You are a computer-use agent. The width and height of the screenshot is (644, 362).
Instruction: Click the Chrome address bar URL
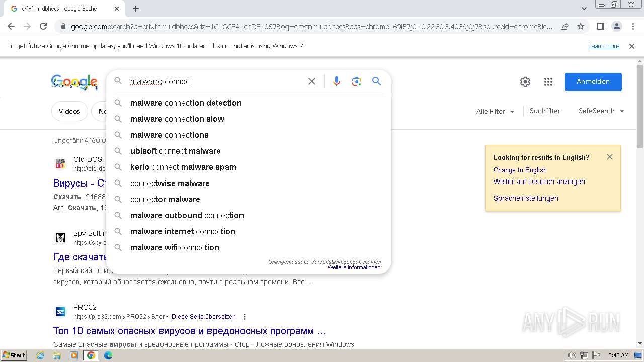pyautogui.click(x=311, y=26)
